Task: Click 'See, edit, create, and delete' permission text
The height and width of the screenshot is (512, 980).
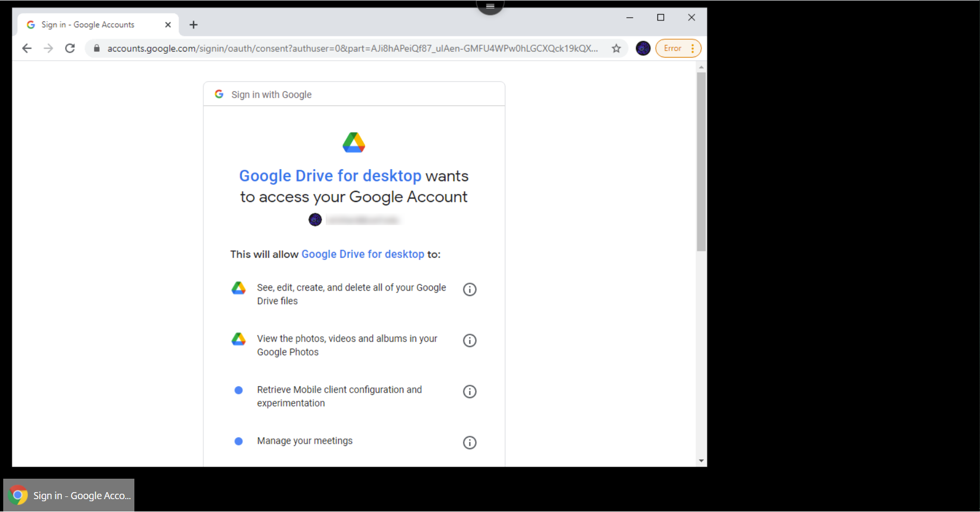Action: (x=352, y=294)
